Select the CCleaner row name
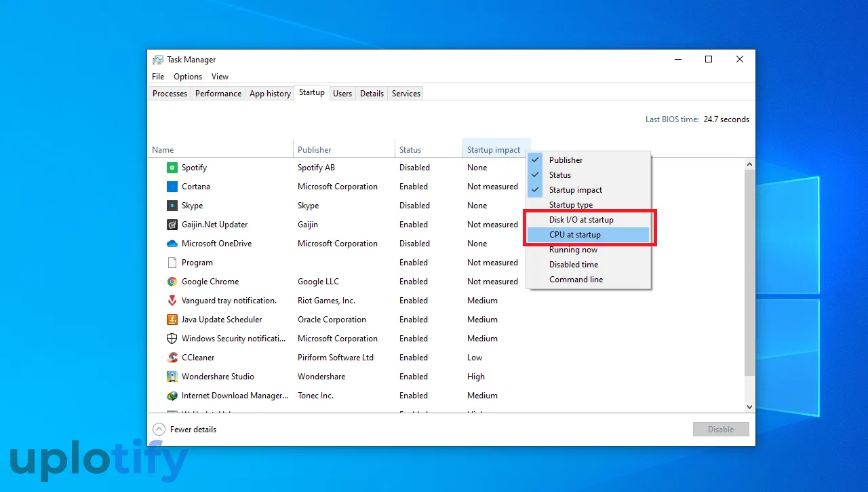 click(x=198, y=358)
